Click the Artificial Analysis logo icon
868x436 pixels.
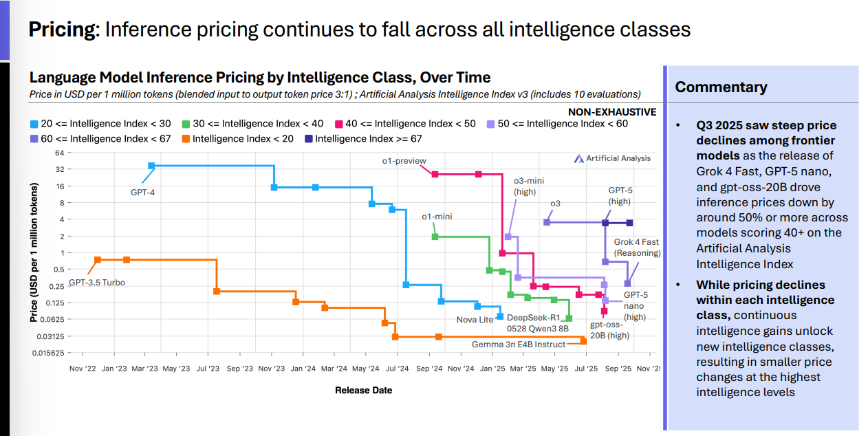coord(579,158)
